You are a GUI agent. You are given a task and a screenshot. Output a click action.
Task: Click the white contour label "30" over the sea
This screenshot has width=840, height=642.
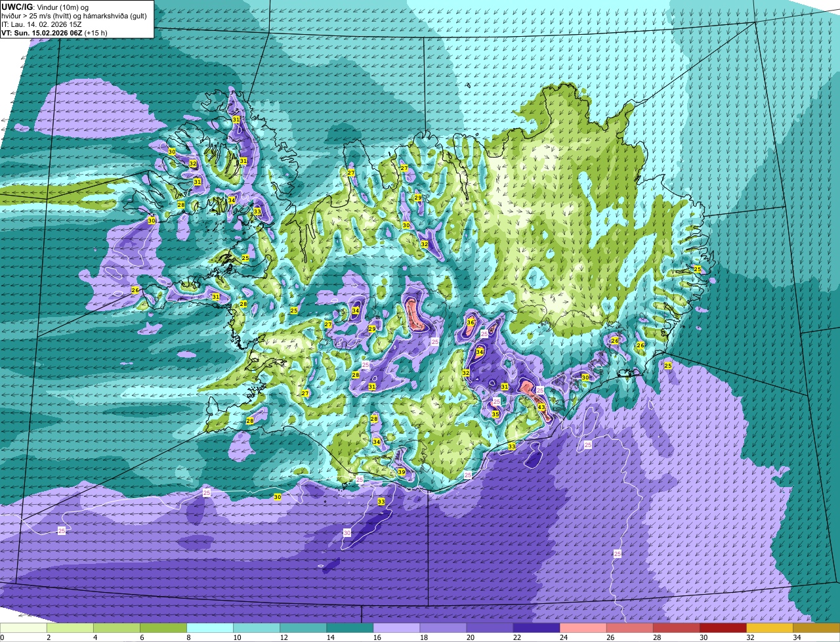click(x=347, y=533)
